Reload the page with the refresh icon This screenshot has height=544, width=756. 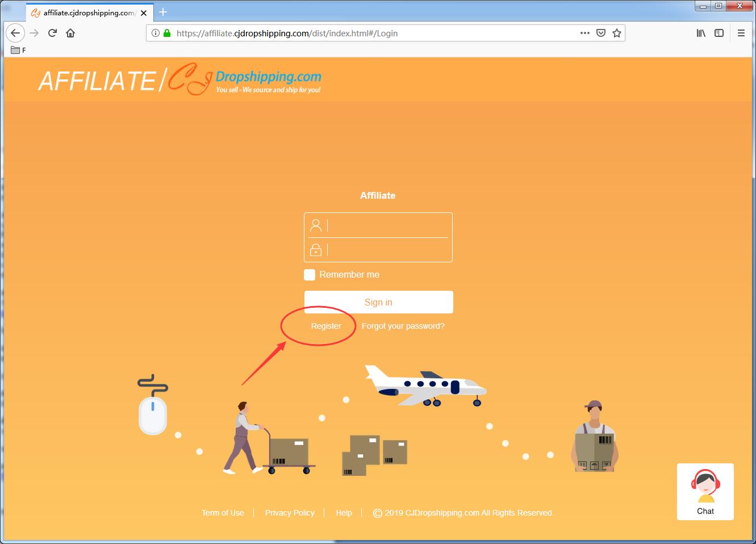coord(52,33)
